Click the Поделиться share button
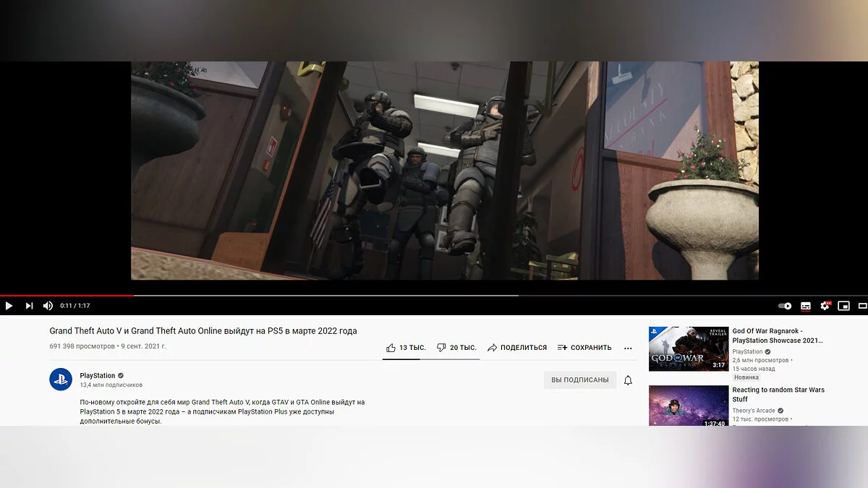 517,348
